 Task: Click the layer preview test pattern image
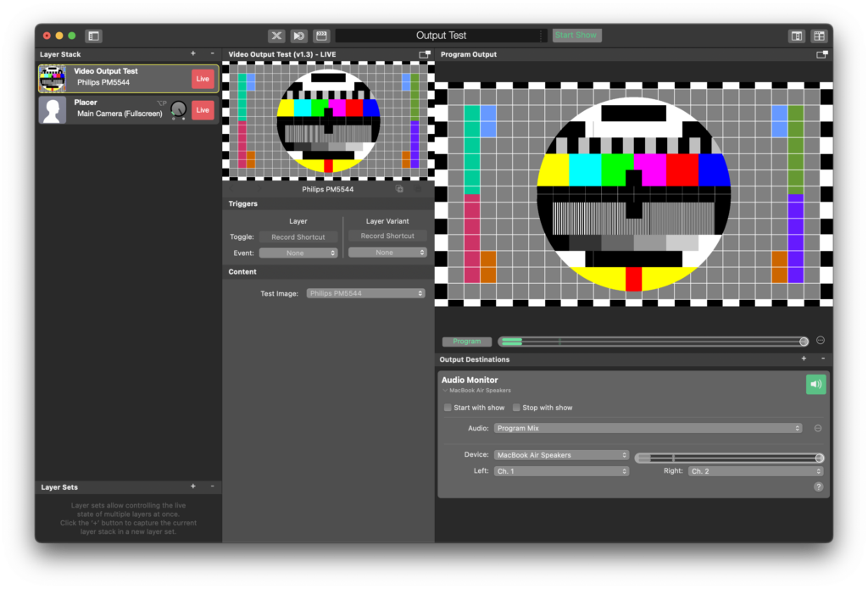[328, 120]
